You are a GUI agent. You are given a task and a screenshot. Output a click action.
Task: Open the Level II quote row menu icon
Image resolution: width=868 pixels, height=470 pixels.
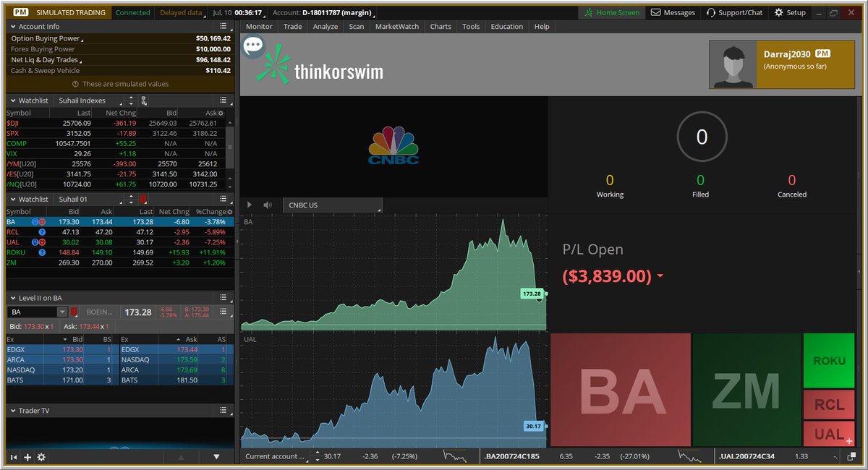(224, 312)
